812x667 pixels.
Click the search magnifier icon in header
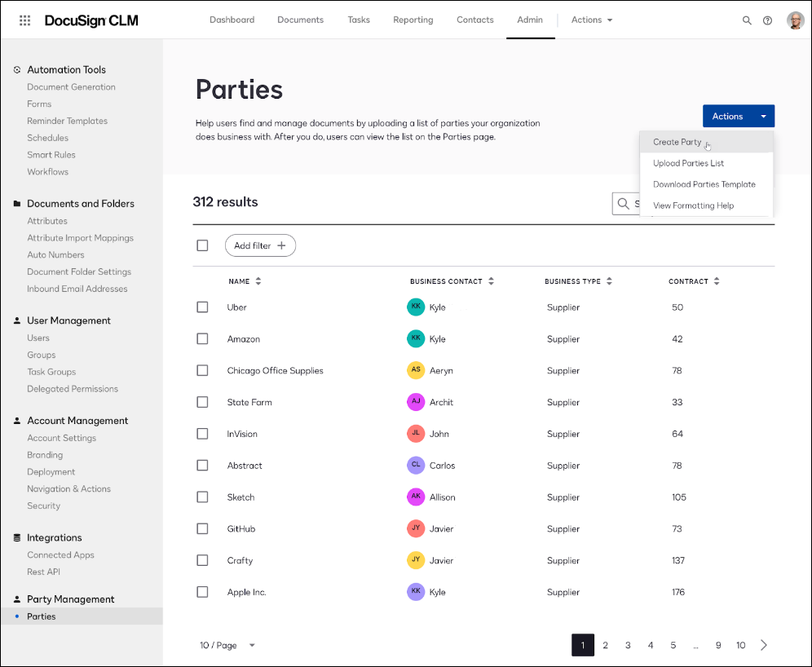(747, 20)
